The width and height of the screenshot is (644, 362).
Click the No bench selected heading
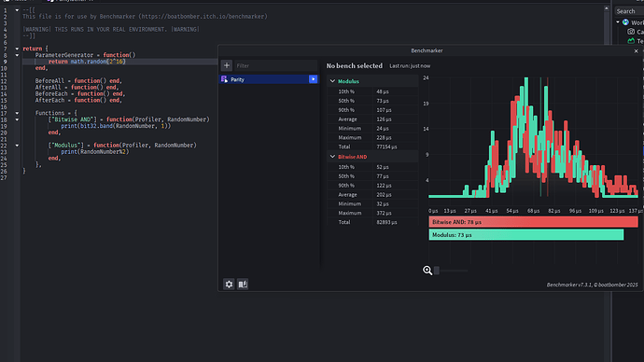355,65
